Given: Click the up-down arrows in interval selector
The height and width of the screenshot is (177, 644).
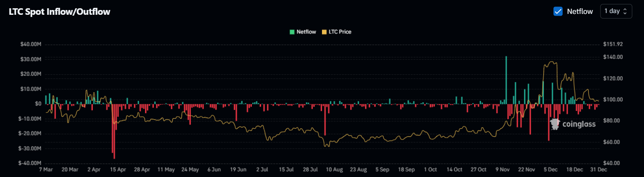Looking at the screenshot, I should click(625, 11).
